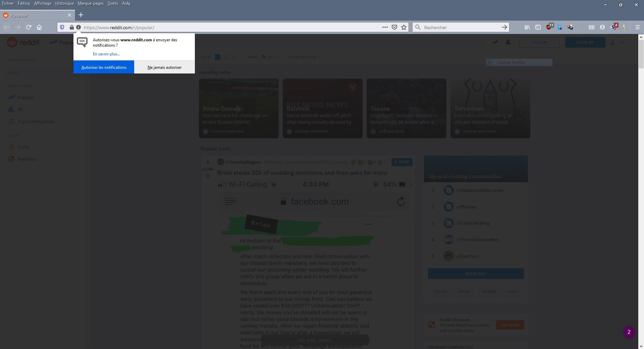
Task: Open the Outils menu
Action: click(x=113, y=3)
